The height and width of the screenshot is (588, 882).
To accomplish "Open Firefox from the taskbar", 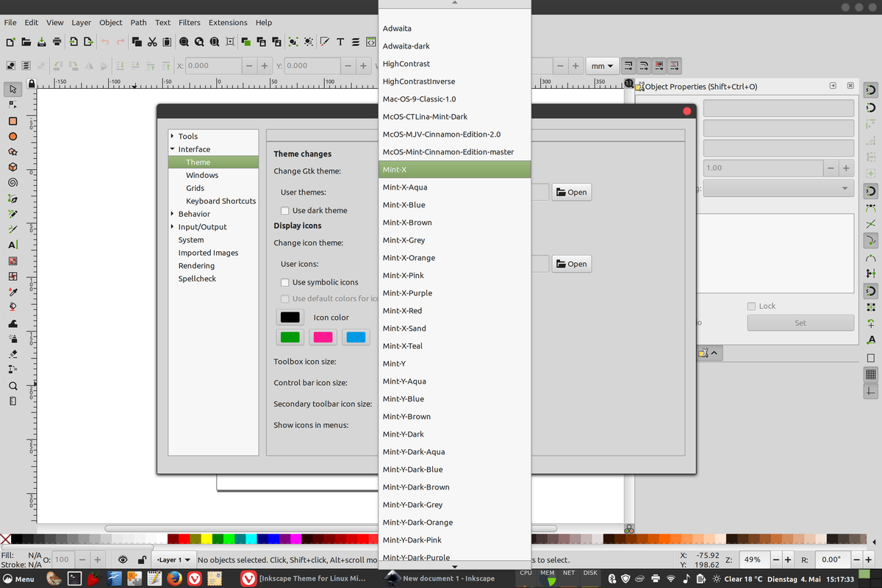I will [x=173, y=579].
